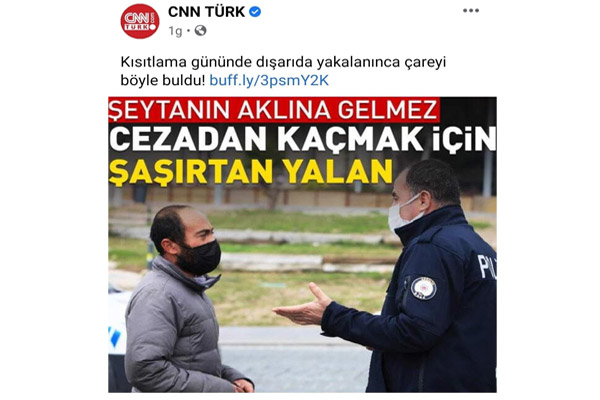Viewport: 600px width, 400px height.
Task: Click the 1g post timestamp
Action: (175, 31)
